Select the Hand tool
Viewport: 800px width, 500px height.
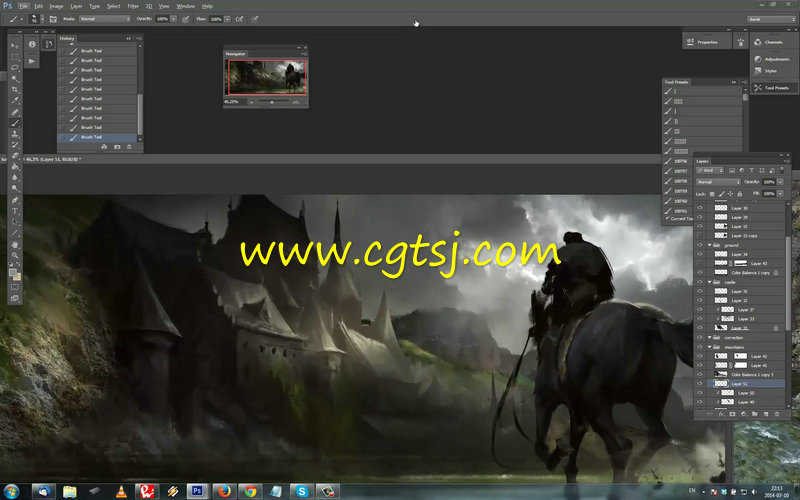pyautogui.click(x=15, y=244)
